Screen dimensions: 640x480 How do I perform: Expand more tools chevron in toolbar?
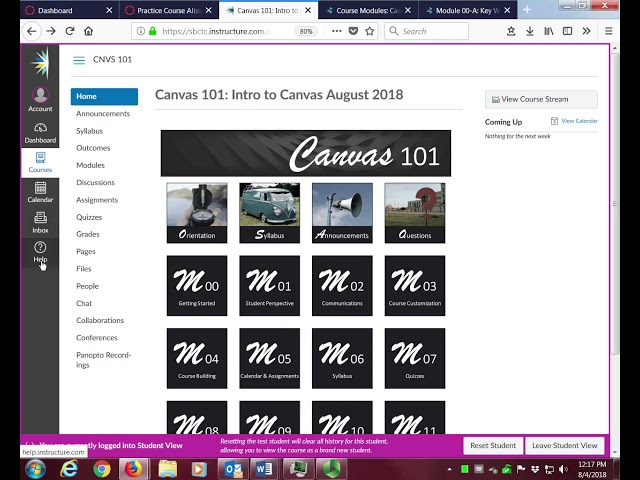click(587, 31)
